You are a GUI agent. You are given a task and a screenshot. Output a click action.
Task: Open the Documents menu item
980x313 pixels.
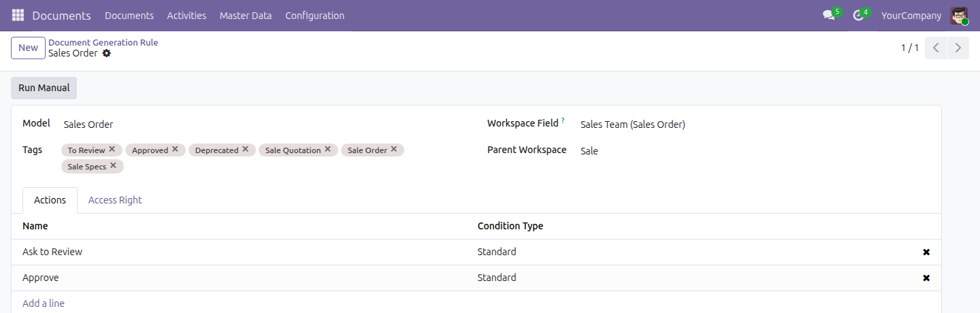click(x=129, y=15)
